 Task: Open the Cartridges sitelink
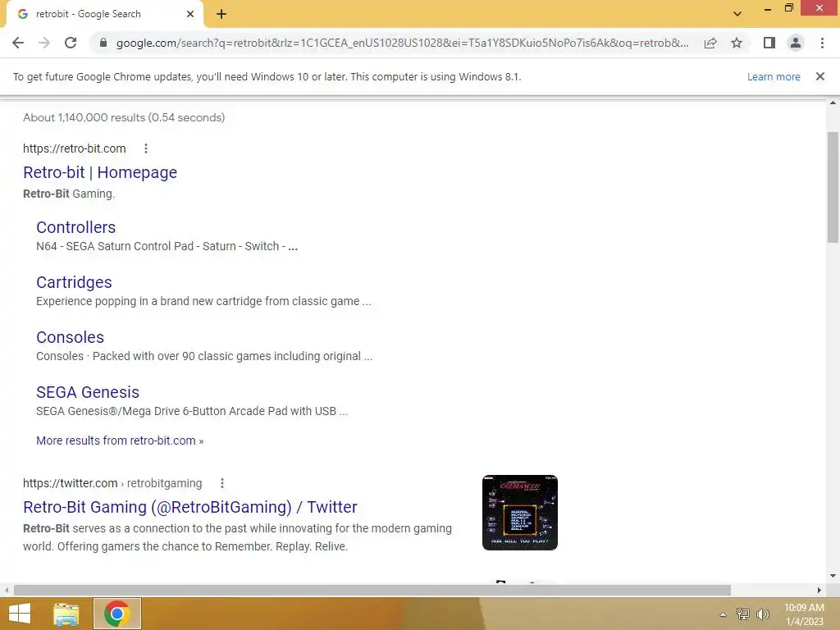[x=74, y=282]
